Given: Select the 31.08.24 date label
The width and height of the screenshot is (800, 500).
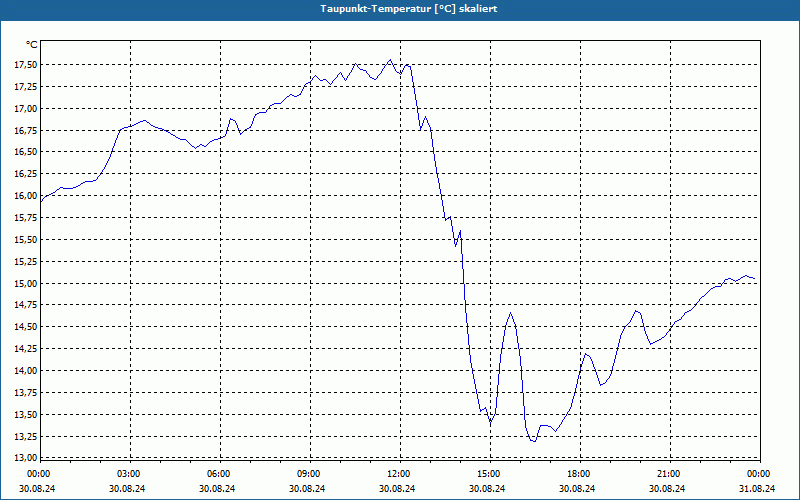Looking at the screenshot, I should 757,489.
